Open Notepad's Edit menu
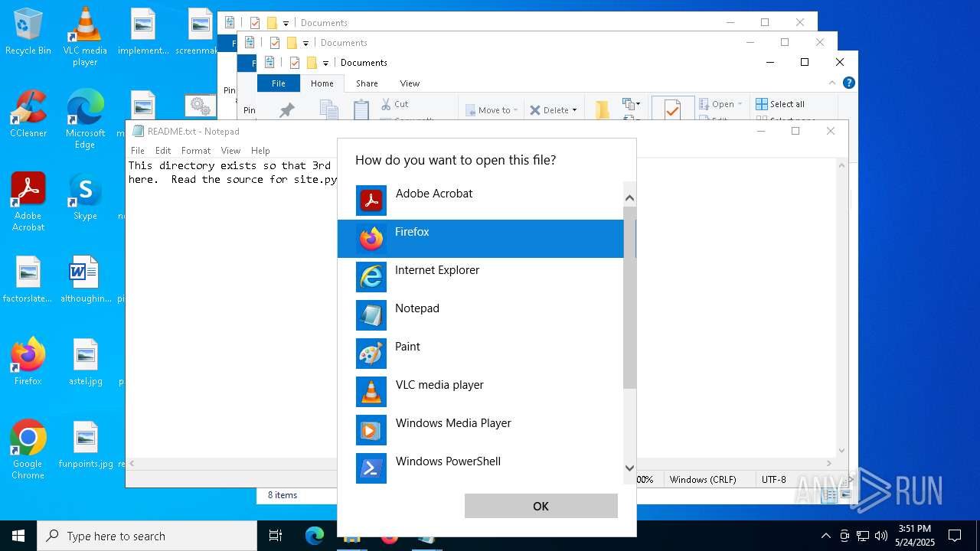Viewport: 980px width, 551px height. (x=163, y=151)
